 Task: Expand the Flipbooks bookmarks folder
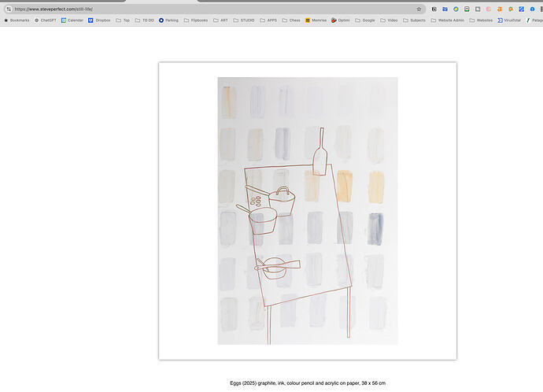point(196,20)
